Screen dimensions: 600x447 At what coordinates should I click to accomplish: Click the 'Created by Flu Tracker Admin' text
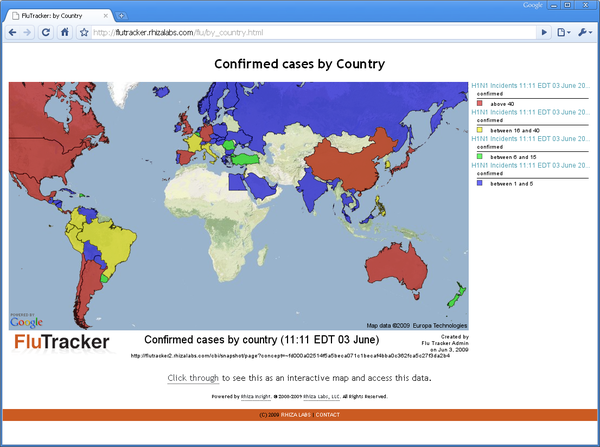445,340
